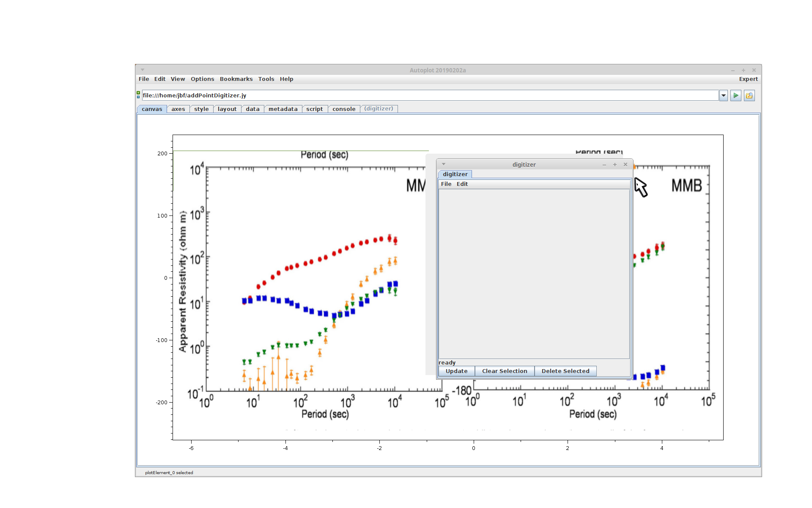
Task: Click the Autoplot 20190202a title bar
Action: click(x=438, y=70)
